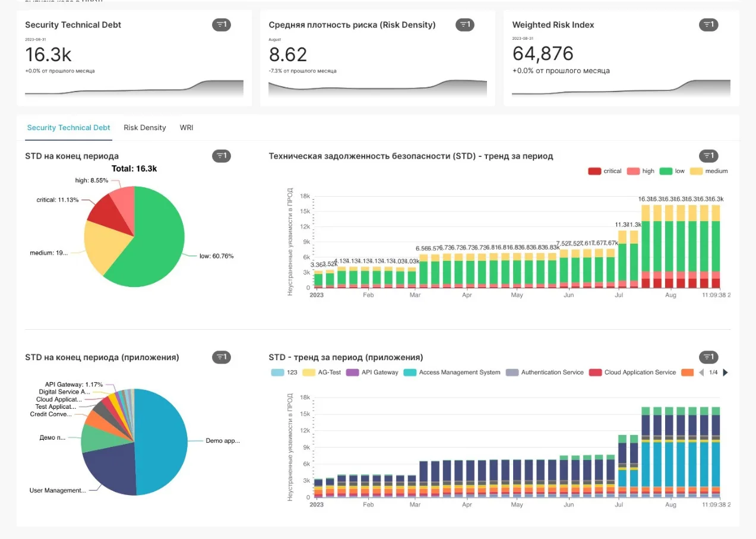This screenshot has width=756, height=539.
Task: Click the 'Test Applicat...' pie label
Action: (56, 407)
